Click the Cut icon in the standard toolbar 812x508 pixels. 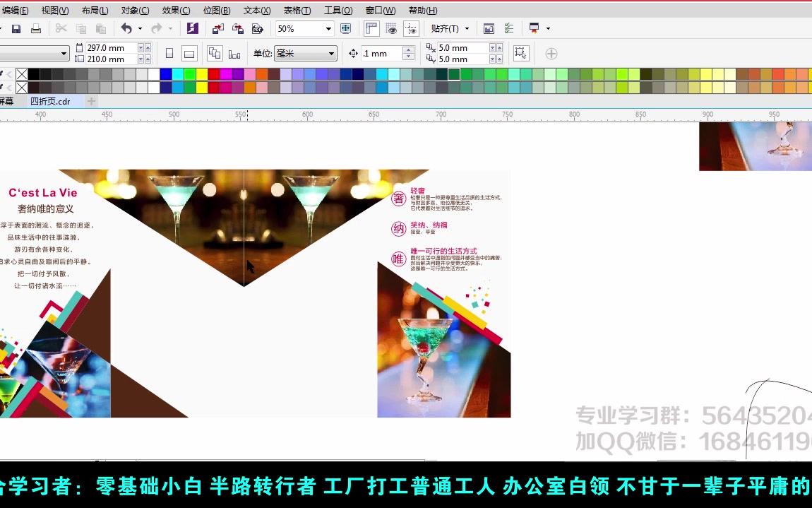(x=61, y=28)
